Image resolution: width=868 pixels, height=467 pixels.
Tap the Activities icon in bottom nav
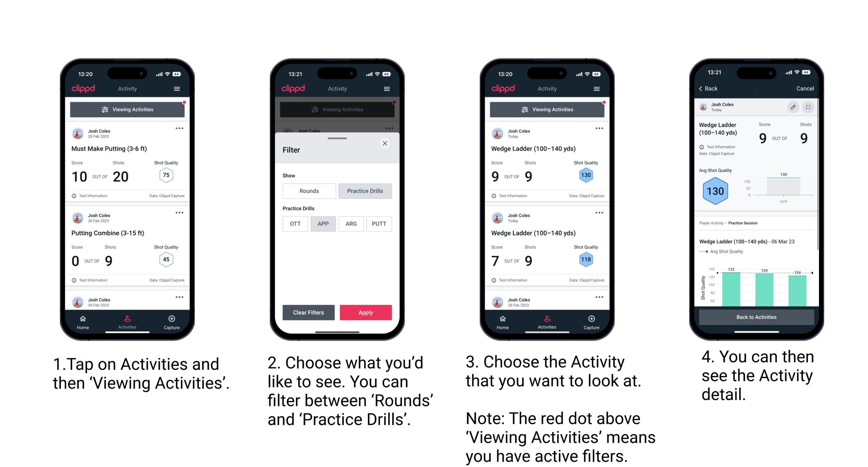(x=128, y=320)
